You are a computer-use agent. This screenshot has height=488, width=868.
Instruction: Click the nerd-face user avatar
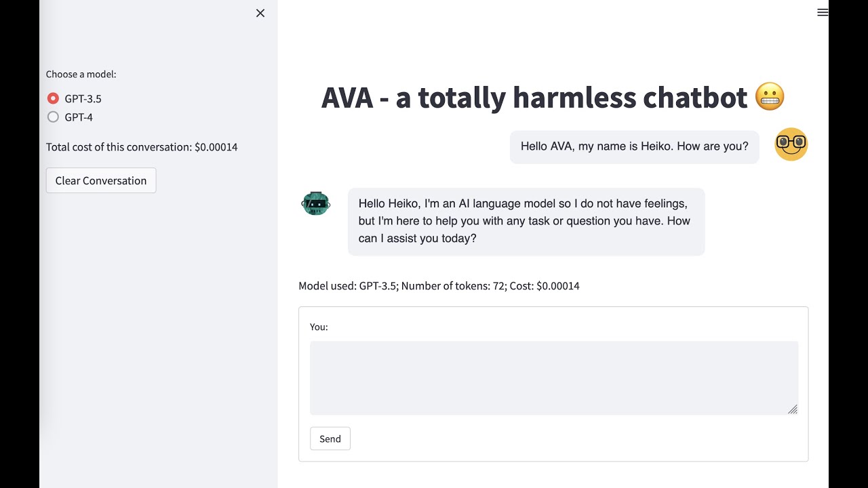coord(791,144)
